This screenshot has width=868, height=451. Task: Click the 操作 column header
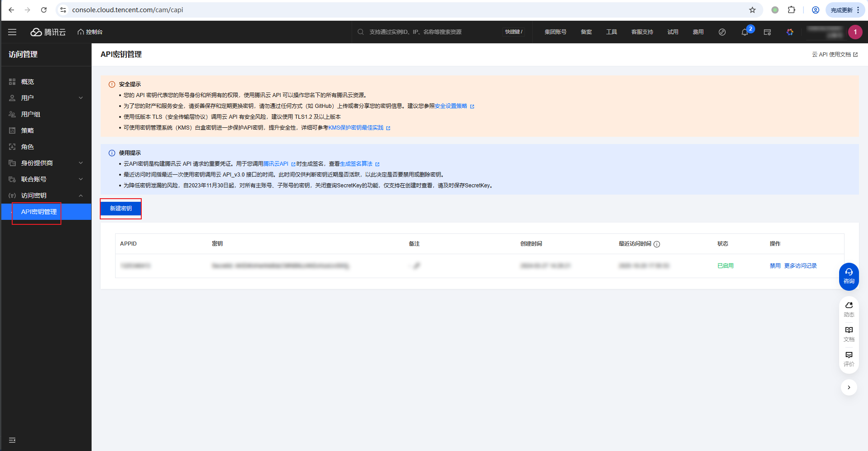pos(775,244)
